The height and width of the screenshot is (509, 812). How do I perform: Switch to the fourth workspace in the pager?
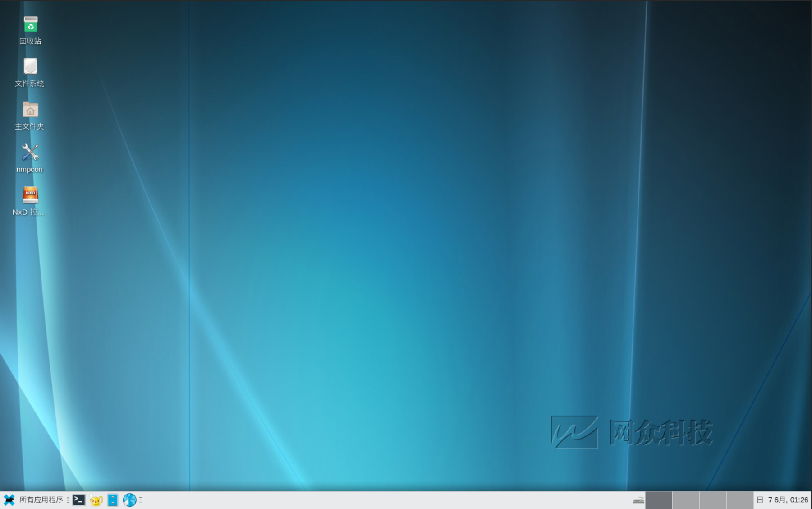click(x=740, y=500)
